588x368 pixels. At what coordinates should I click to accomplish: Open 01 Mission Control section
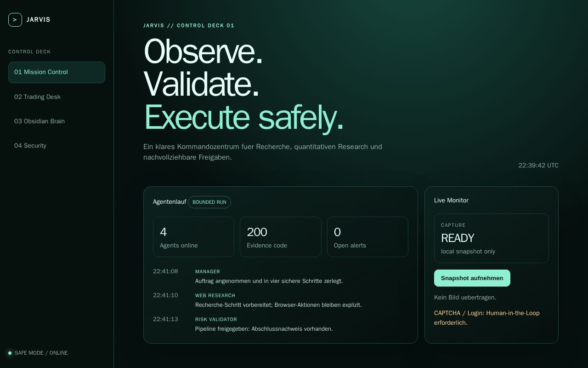(57, 72)
